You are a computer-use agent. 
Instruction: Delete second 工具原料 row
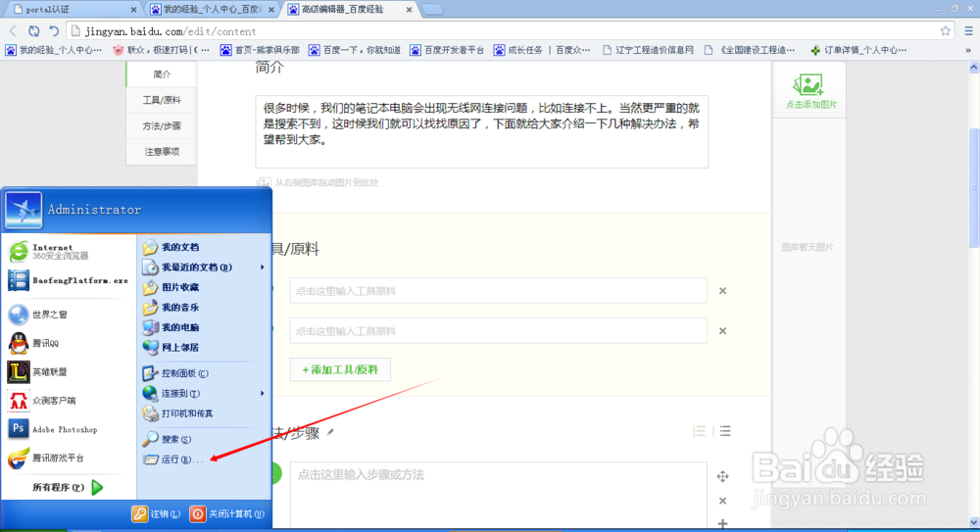click(722, 331)
